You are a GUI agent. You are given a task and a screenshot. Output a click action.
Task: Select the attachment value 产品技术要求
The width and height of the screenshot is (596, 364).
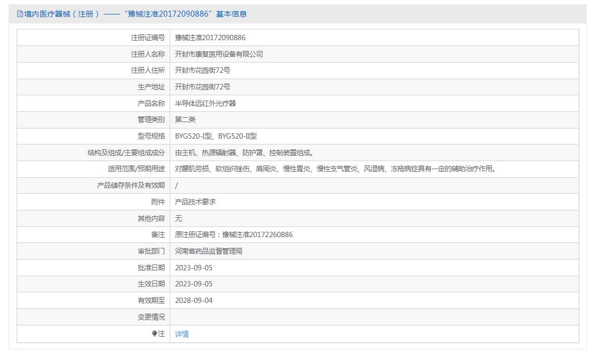click(x=195, y=202)
